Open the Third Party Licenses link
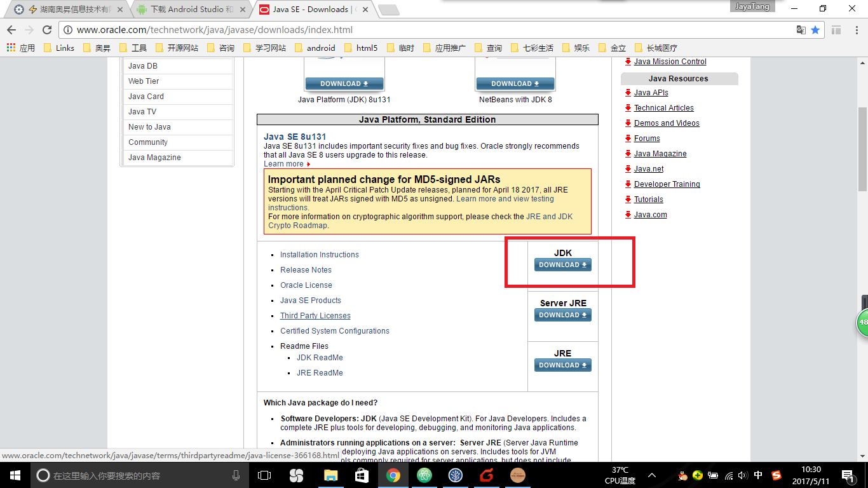 (315, 316)
